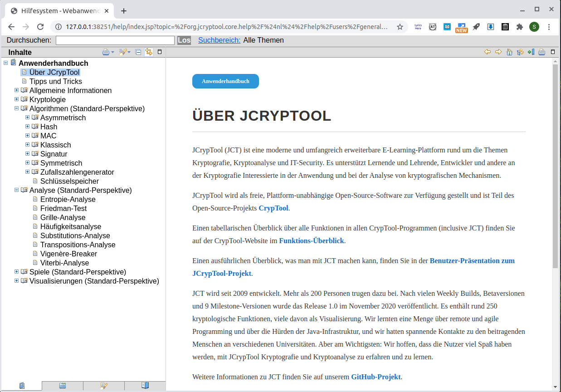Viewport: 561px width, 392px height.
Task: Expand Spiele (Standard-Perspektive) node
Action: (x=17, y=272)
